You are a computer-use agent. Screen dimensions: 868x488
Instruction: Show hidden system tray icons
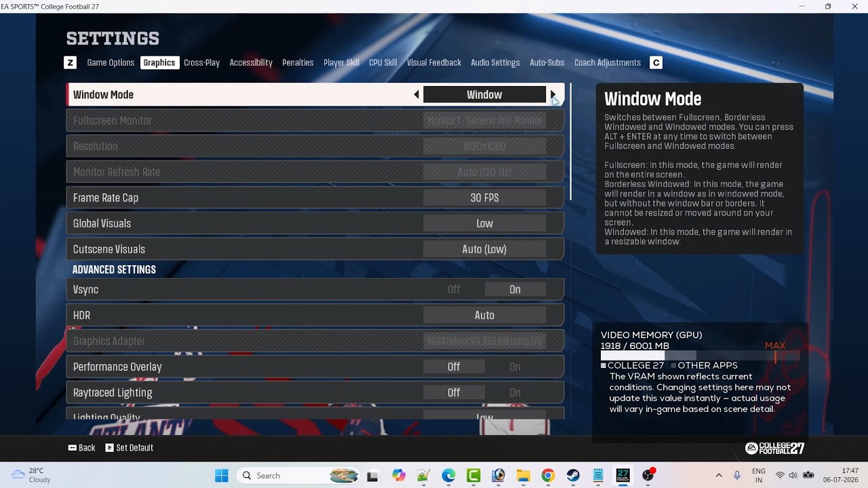719,476
